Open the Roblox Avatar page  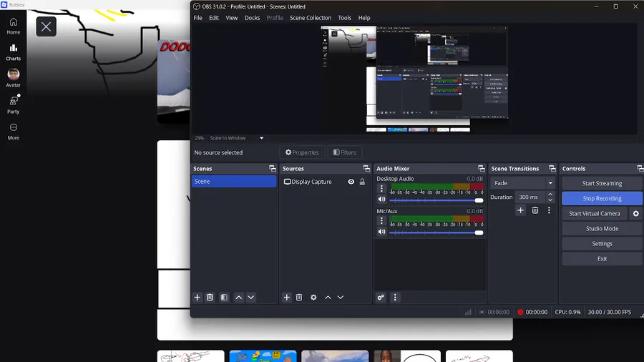coord(13,78)
